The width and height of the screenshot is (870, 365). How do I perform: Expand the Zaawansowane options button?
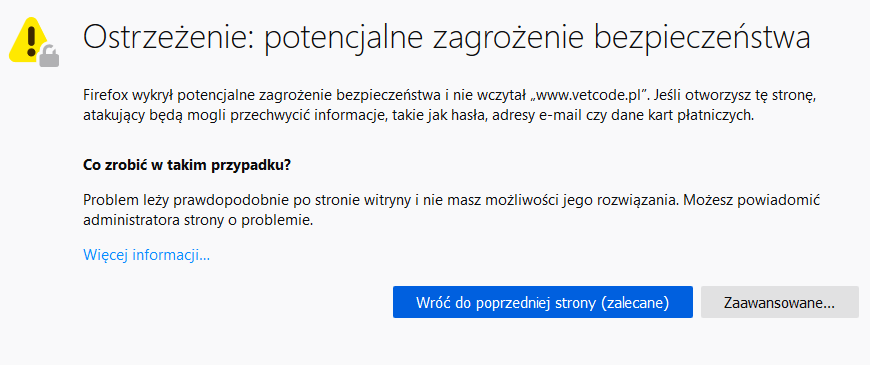[780, 302]
